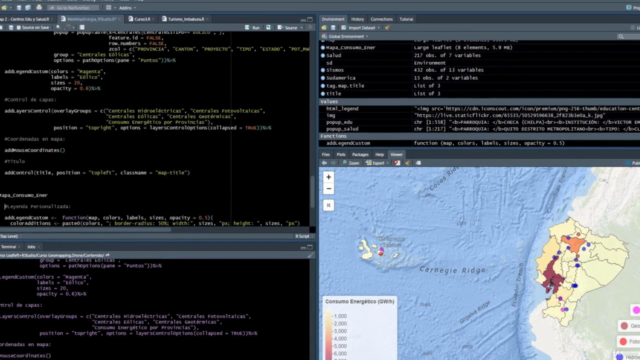Switch to Turismo_Imbabura.R tab
Screen dimensions: 640x360
(186, 19)
